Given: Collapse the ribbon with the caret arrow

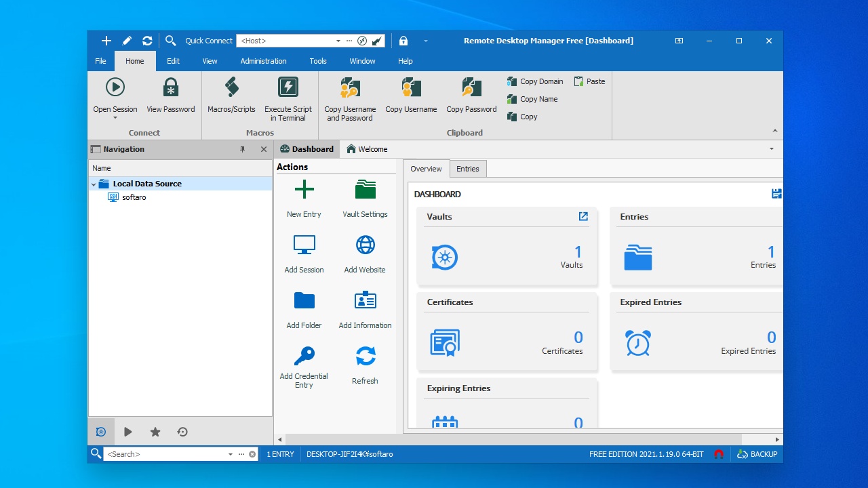Looking at the screenshot, I should (x=775, y=131).
